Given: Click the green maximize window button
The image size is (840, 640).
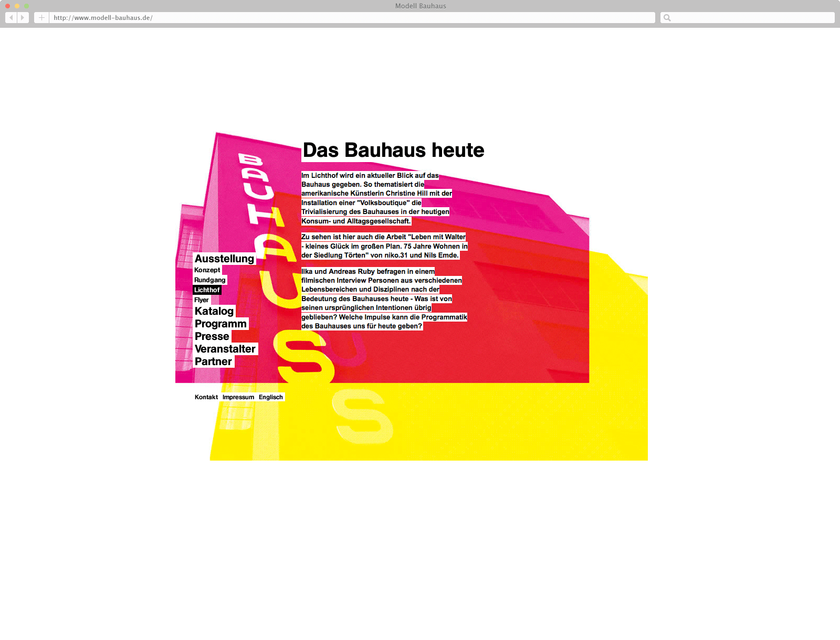Looking at the screenshot, I should (26, 6).
